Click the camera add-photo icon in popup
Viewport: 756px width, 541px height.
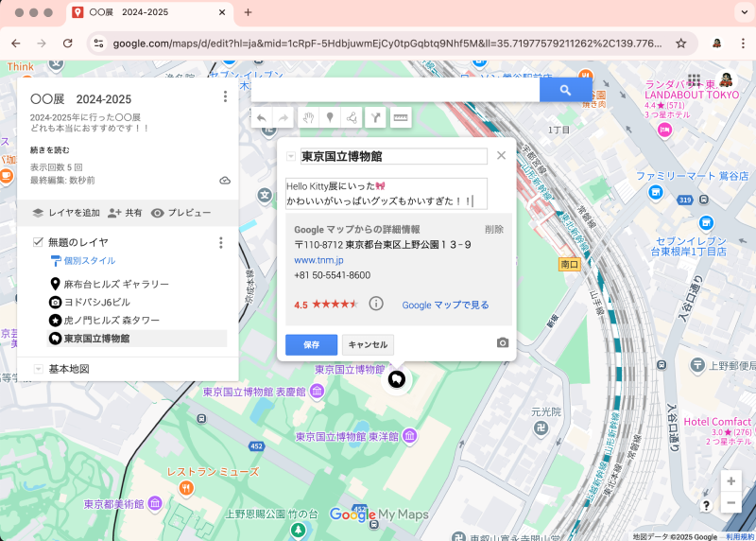pyautogui.click(x=503, y=342)
